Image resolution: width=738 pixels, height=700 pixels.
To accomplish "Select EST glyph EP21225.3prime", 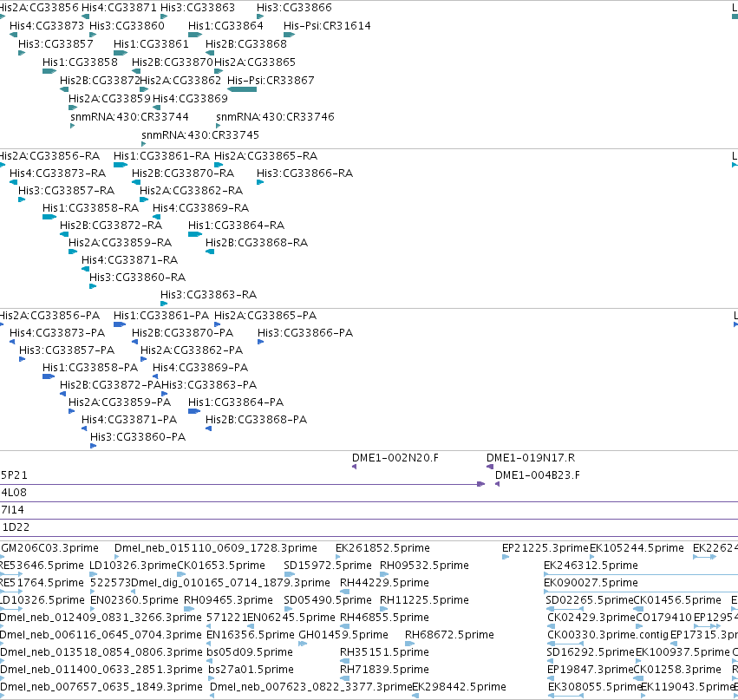I will coord(506,557).
